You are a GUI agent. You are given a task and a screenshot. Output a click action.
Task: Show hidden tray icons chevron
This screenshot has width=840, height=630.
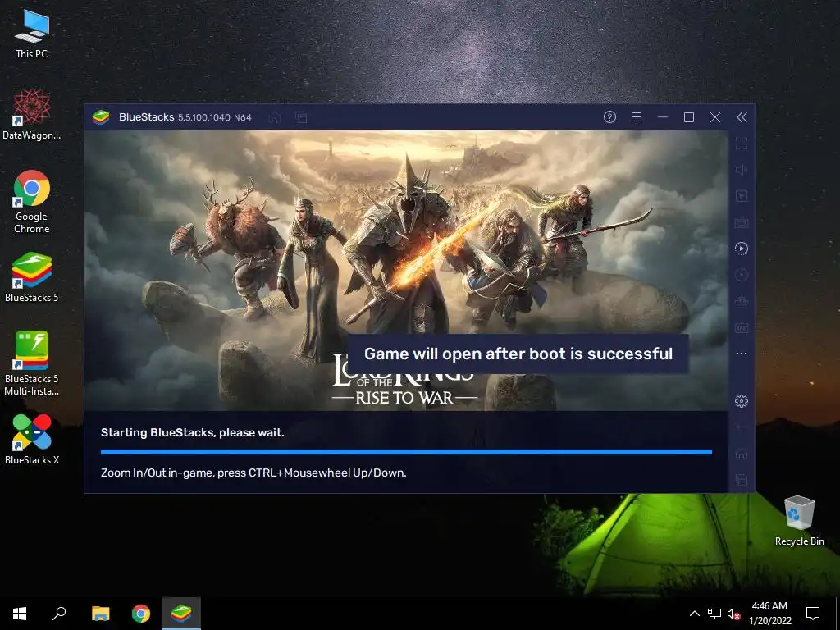[694, 614]
